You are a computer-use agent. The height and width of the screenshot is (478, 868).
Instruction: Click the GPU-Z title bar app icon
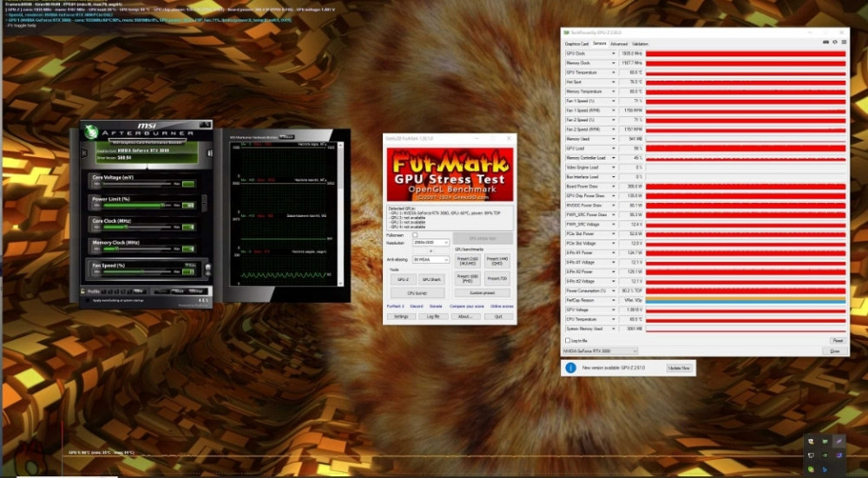(566, 32)
